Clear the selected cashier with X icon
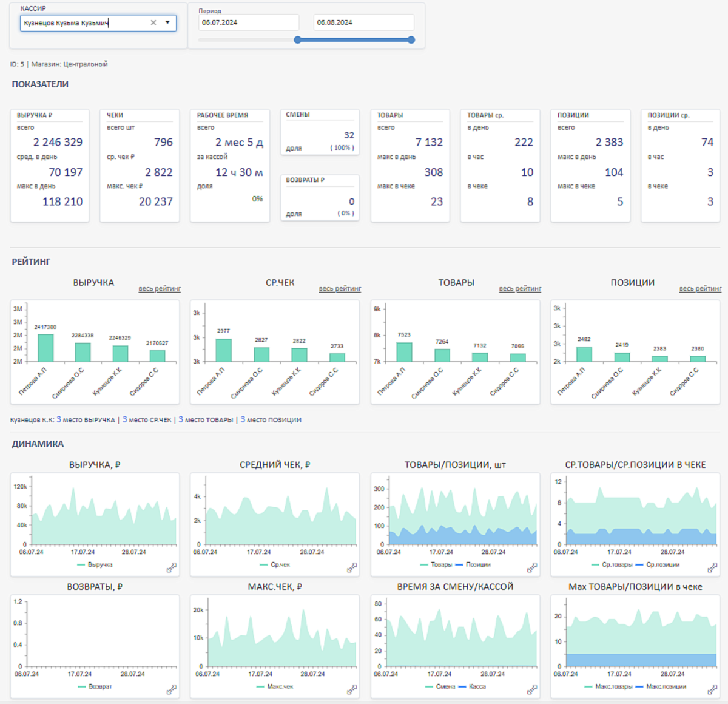The image size is (728, 704). (153, 23)
